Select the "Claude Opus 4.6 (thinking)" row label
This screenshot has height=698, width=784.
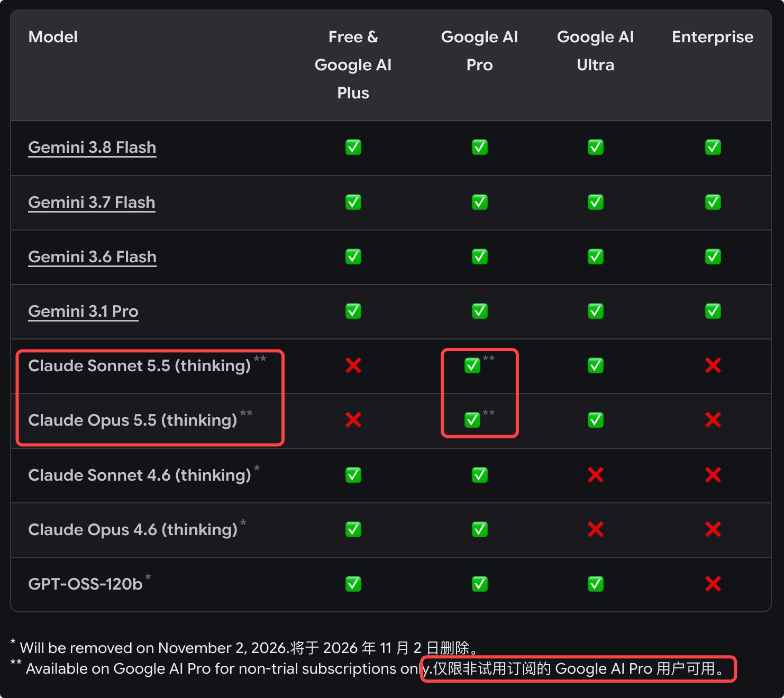pyautogui.click(x=133, y=529)
